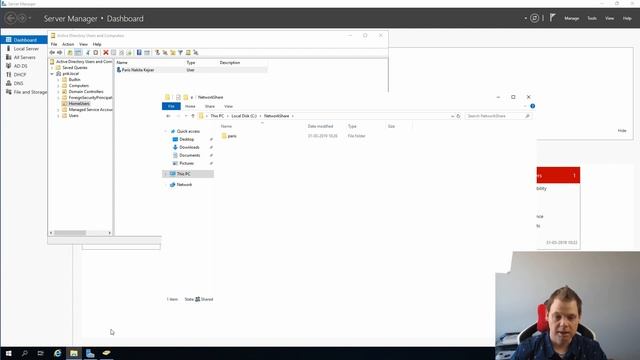Expand the Builtin container node

[x=58, y=80]
